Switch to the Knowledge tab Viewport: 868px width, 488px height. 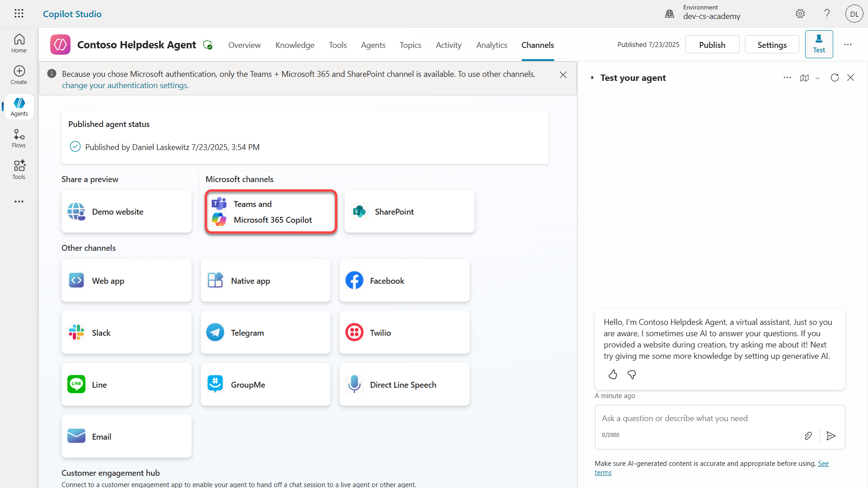pos(295,45)
